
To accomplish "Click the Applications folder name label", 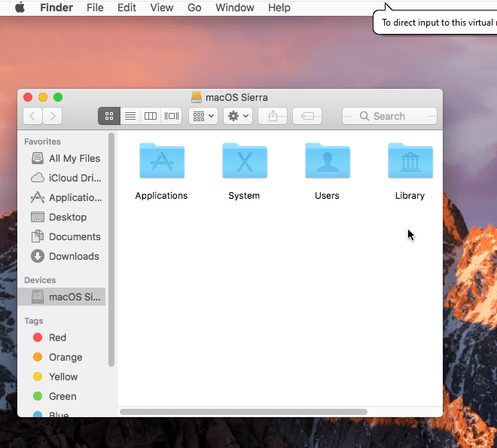I will coord(161,196).
